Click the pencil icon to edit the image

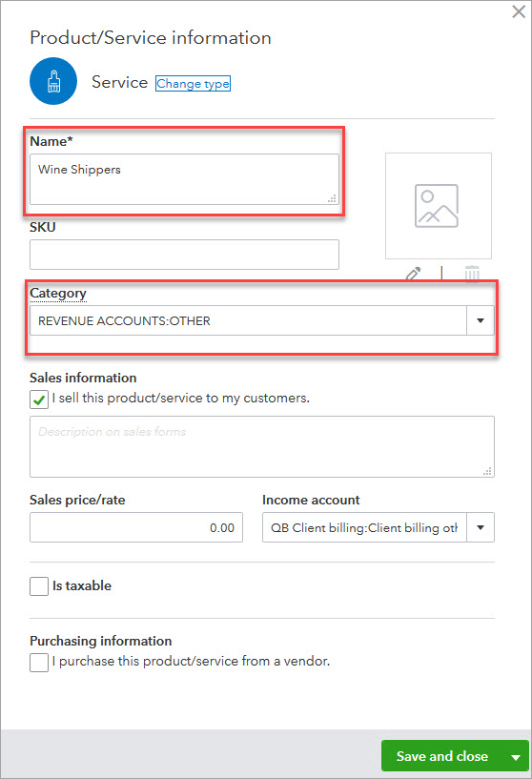413,274
